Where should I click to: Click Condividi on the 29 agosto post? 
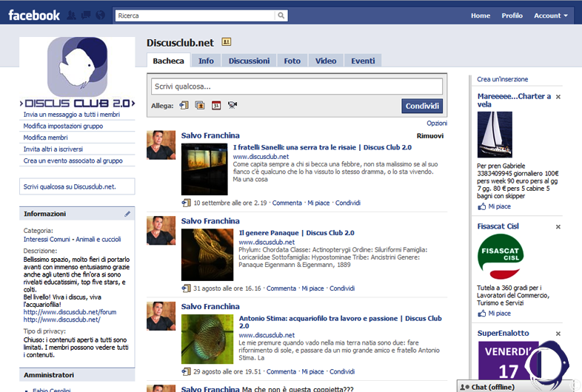(x=342, y=371)
